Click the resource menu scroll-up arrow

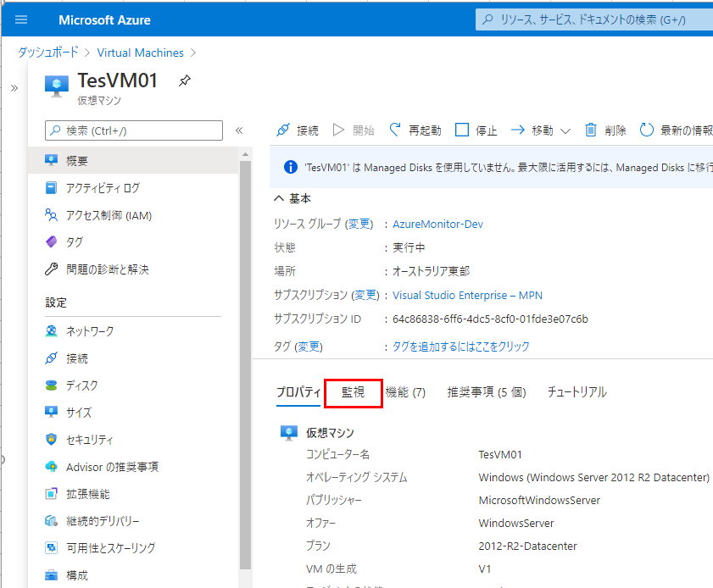[x=246, y=154]
